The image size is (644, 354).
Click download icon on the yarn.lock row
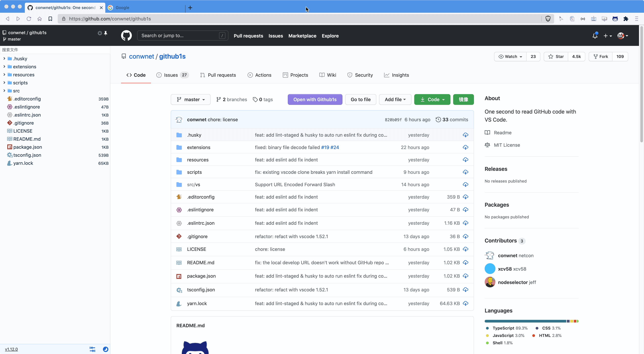pos(465,303)
